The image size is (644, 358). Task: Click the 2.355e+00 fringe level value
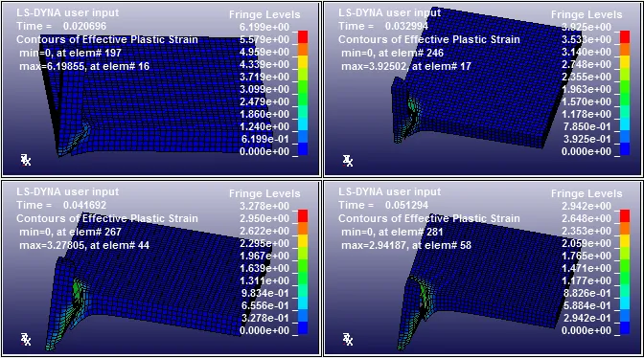tap(586, 78)
